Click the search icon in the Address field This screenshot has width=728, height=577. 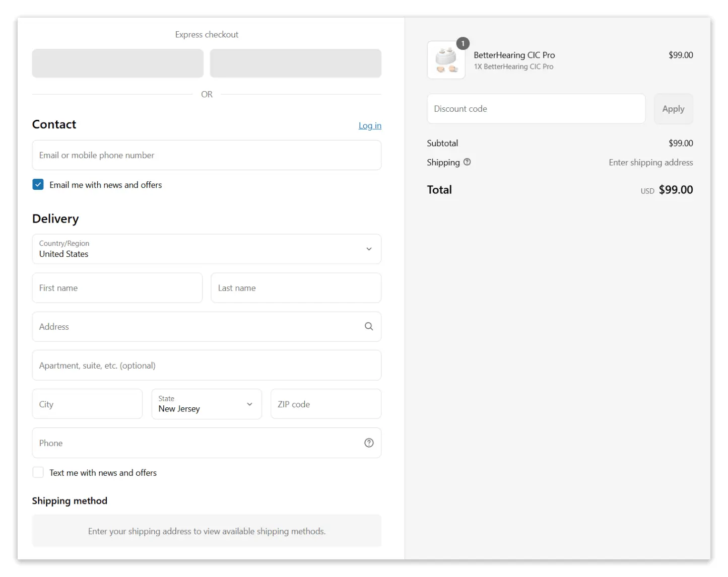tap(369, 326)
